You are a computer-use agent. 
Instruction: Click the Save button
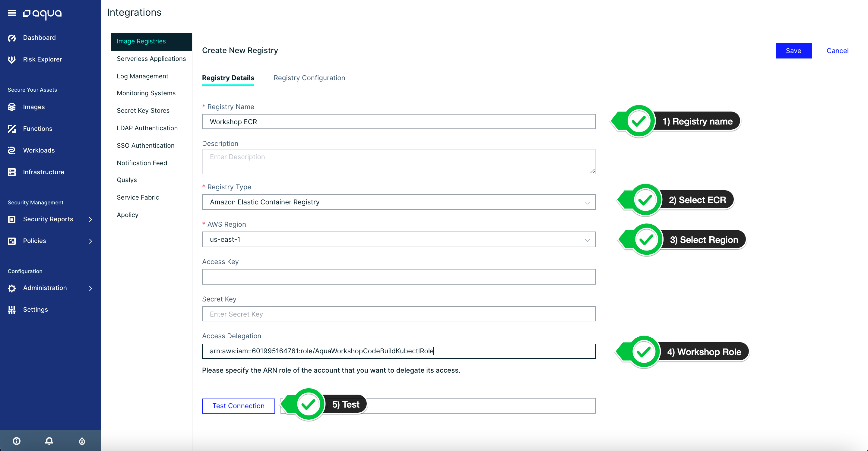pos(793,51)
